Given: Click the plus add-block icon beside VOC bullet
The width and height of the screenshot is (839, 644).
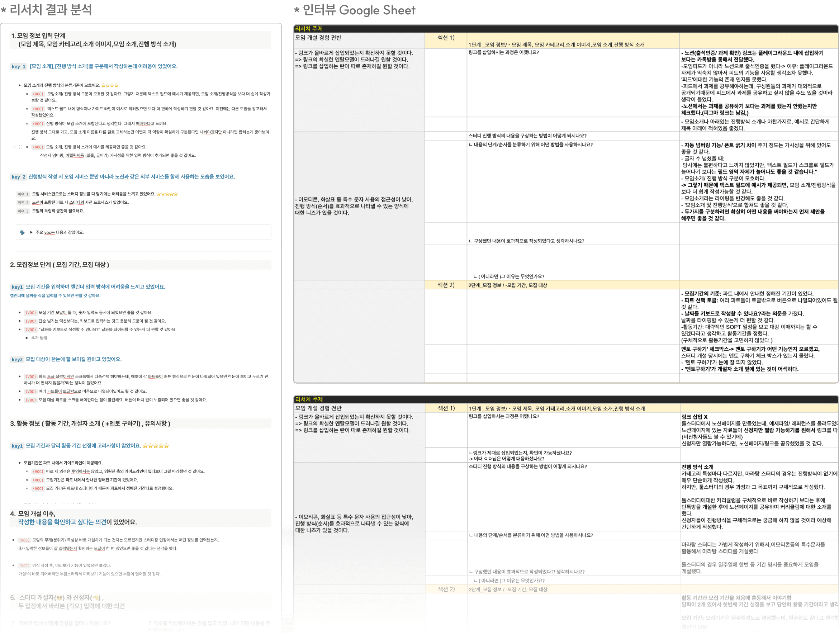Looking at the screenshot, I should [x=15, y=147].
